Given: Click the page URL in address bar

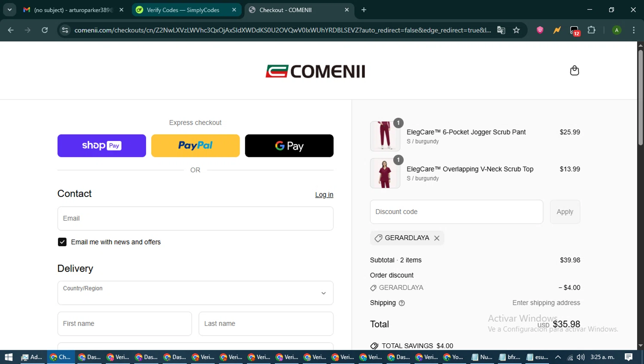Looking at the screenshot, I should coord(283,30).
